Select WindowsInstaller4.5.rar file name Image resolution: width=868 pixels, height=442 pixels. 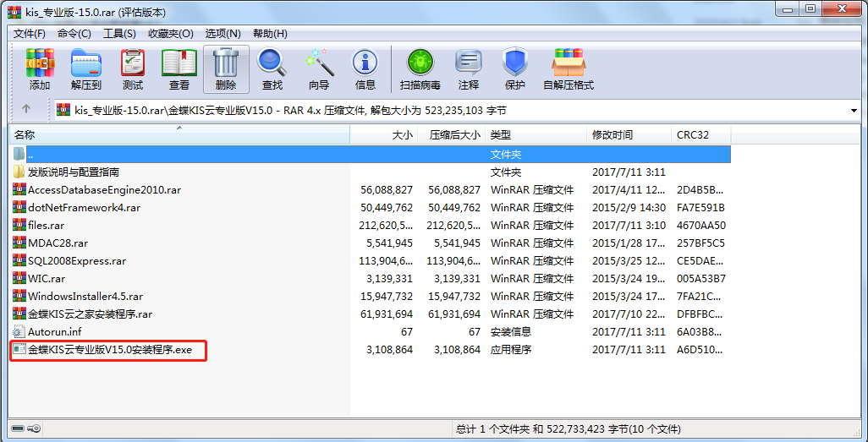85,296
